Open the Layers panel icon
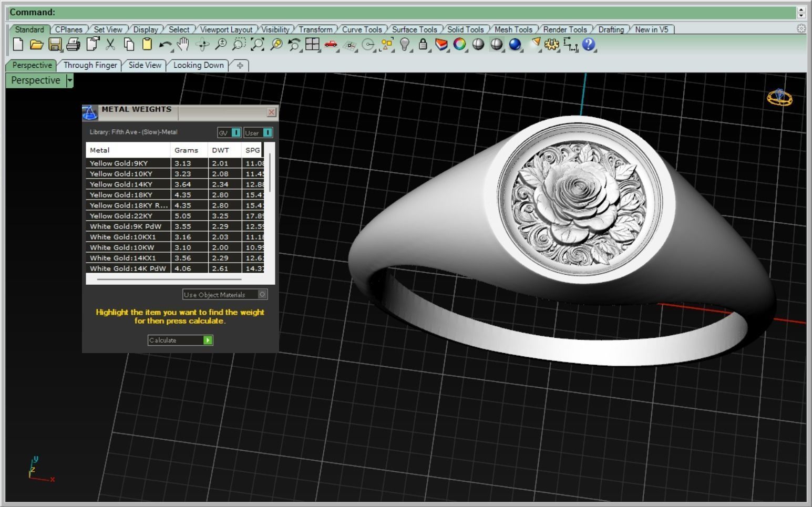This screenshot has width=812, height=507. 441,45
